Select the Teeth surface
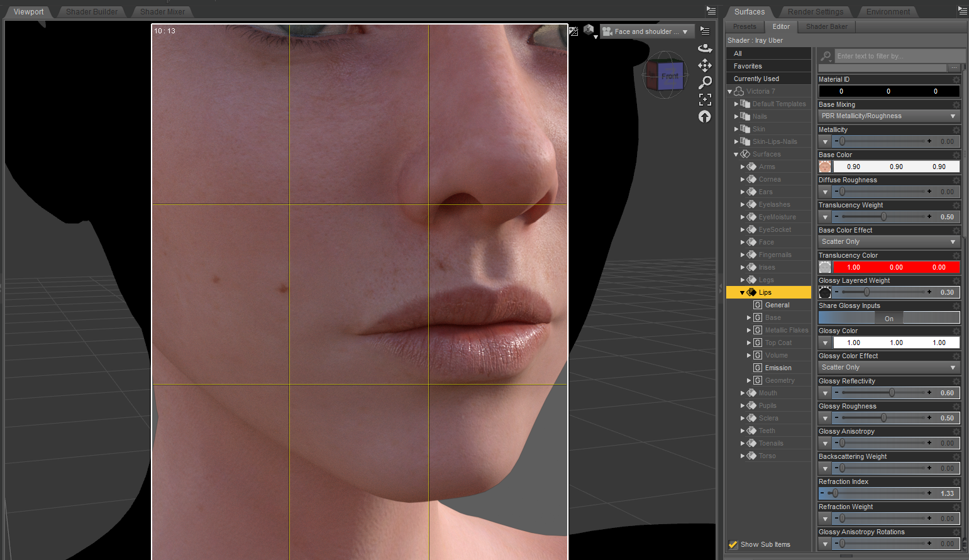969x560 pixels. coord(767,431)
